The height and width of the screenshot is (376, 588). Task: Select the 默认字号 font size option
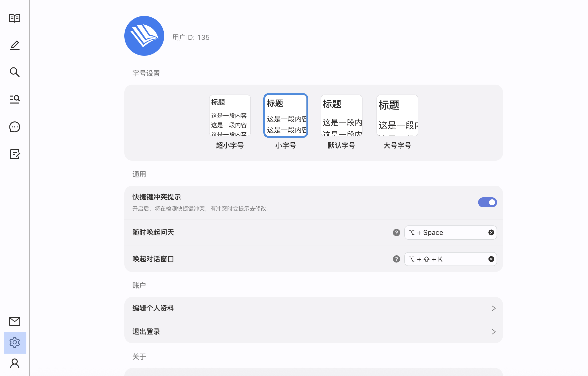(341, 122)
